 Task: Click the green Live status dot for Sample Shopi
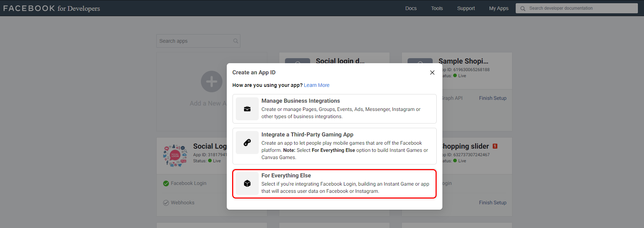pyautogui.click(x=455, y=75)
